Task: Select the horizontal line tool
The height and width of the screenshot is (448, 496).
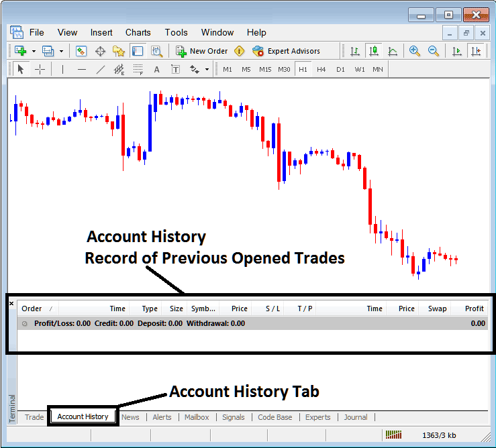Action: click(82, 69)
